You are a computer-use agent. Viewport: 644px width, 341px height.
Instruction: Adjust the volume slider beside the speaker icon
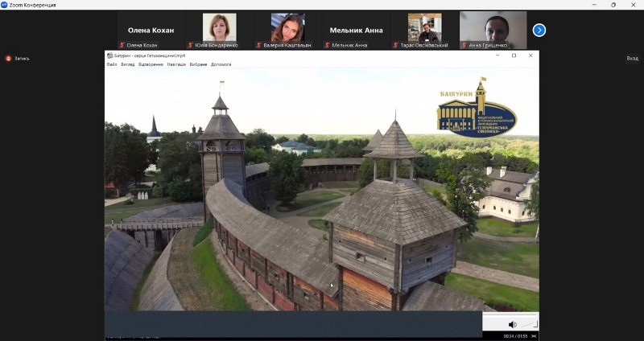point(529,325)
